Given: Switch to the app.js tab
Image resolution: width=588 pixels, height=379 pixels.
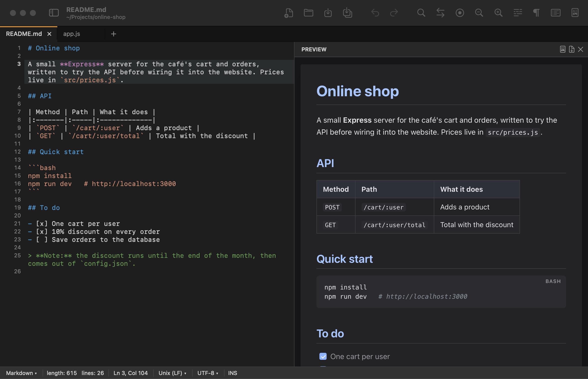Looking at the screenshot, I should point(72,34).
